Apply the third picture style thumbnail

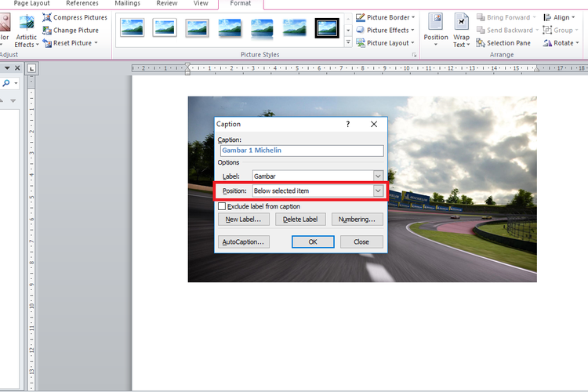198,27
